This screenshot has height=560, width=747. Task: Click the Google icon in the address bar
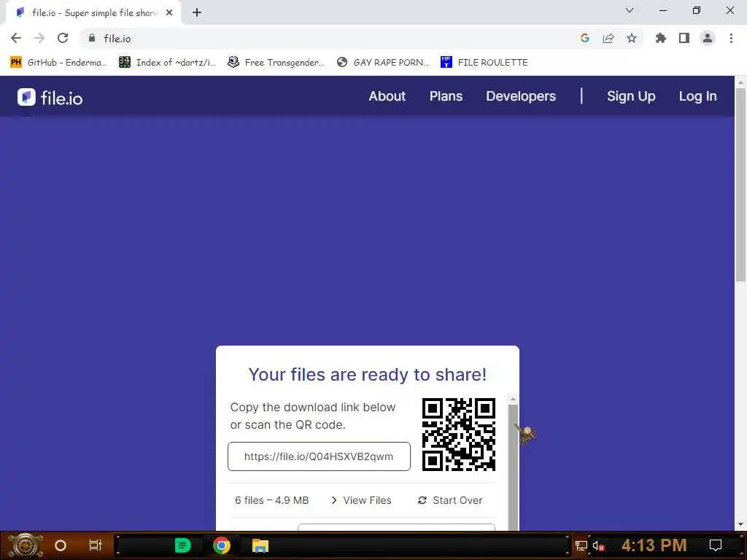[x=585, y=38]
